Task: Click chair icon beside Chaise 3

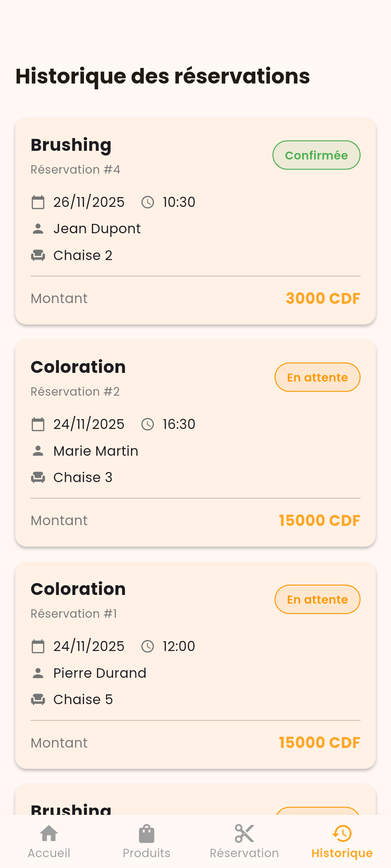Action: point(38,477)
